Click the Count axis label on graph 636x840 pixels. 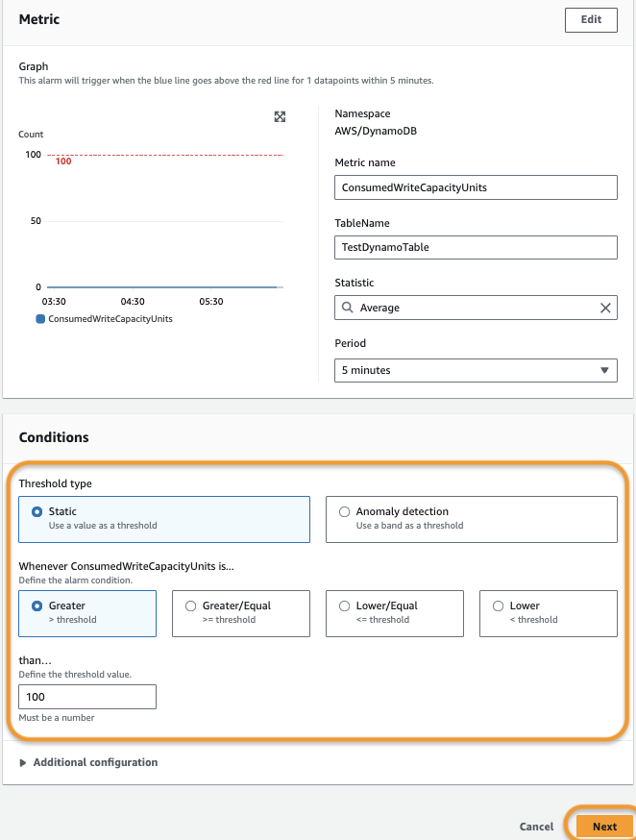click(x=31, y=134)
